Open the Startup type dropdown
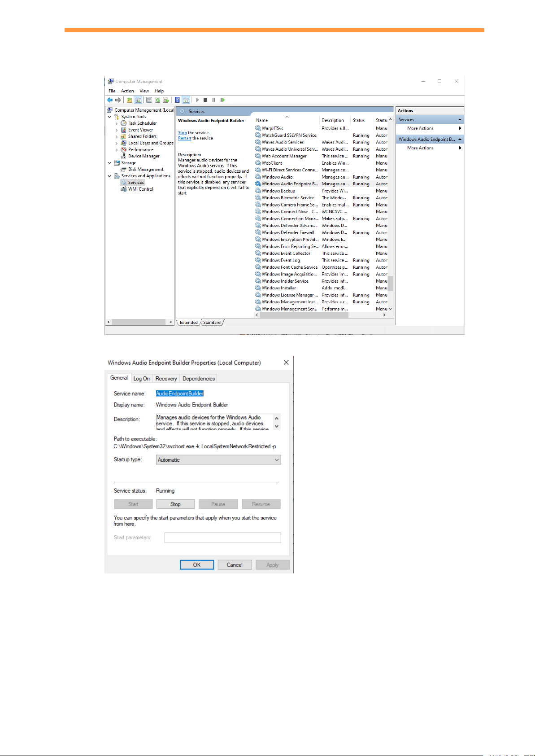 (x=218, y=460)
